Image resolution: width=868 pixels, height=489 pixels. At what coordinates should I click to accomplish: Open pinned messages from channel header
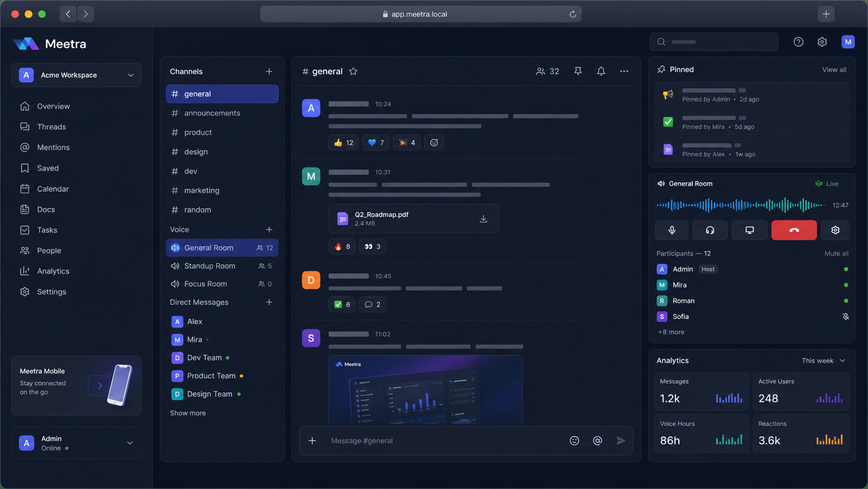[x=578, y=71]
